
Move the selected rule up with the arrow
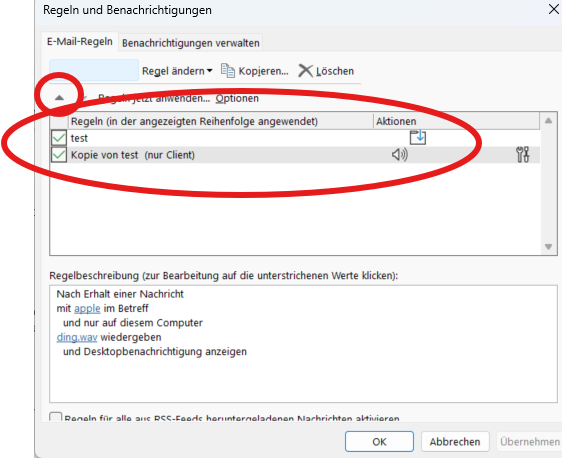(x=59, y=97)
